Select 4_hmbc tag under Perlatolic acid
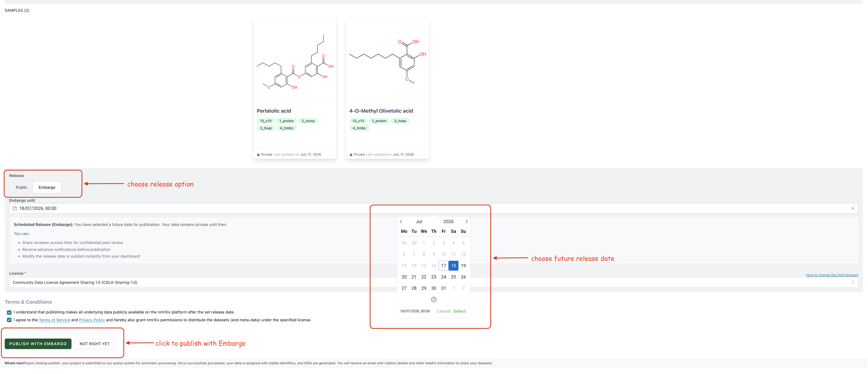This screenshot has height=374, width=868. coord(286,128)
